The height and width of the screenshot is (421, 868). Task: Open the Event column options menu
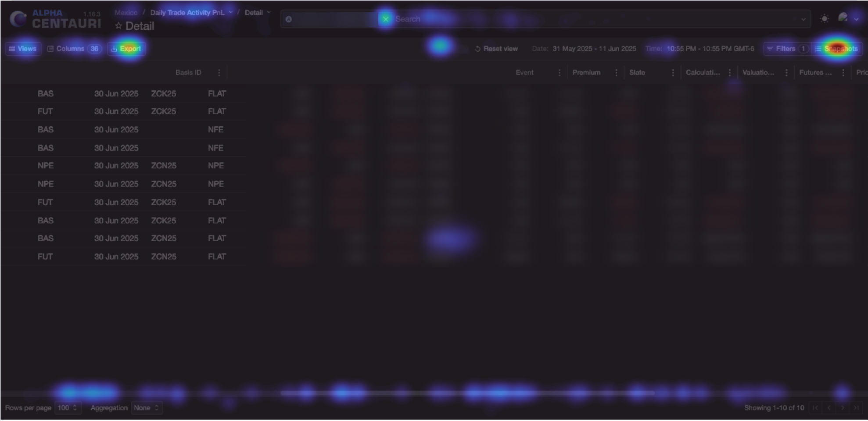point(559,73)
